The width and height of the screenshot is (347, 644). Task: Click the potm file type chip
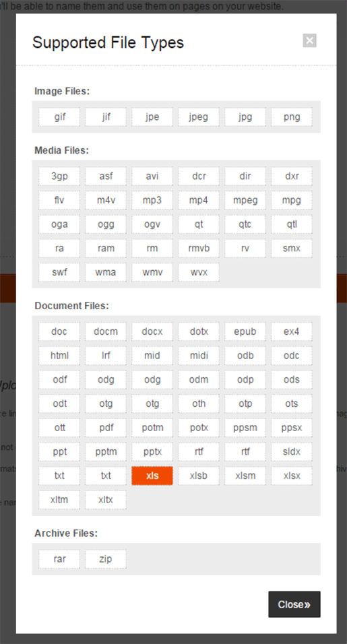[152, 428]
